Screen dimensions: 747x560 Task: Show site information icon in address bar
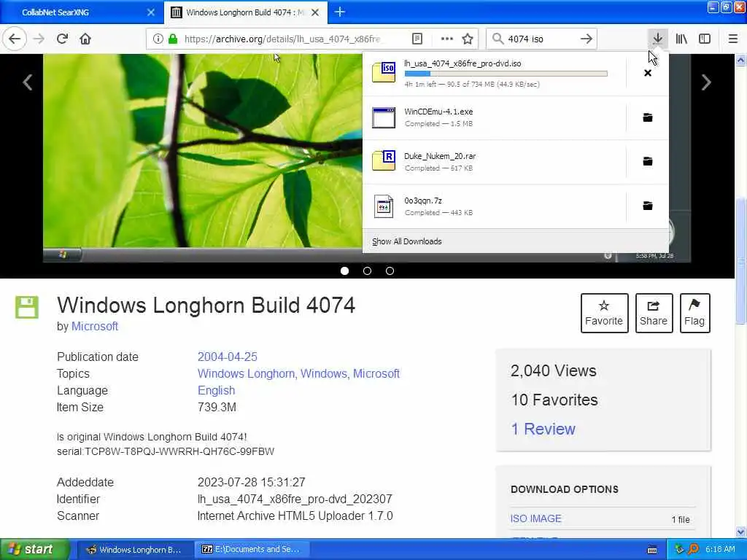[158, 39]
